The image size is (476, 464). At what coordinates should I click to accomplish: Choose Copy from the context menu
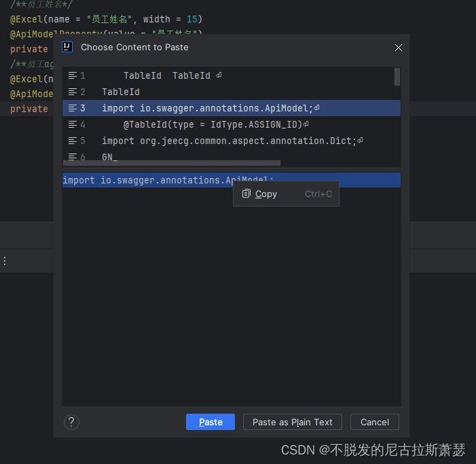[x=286, y=194]
